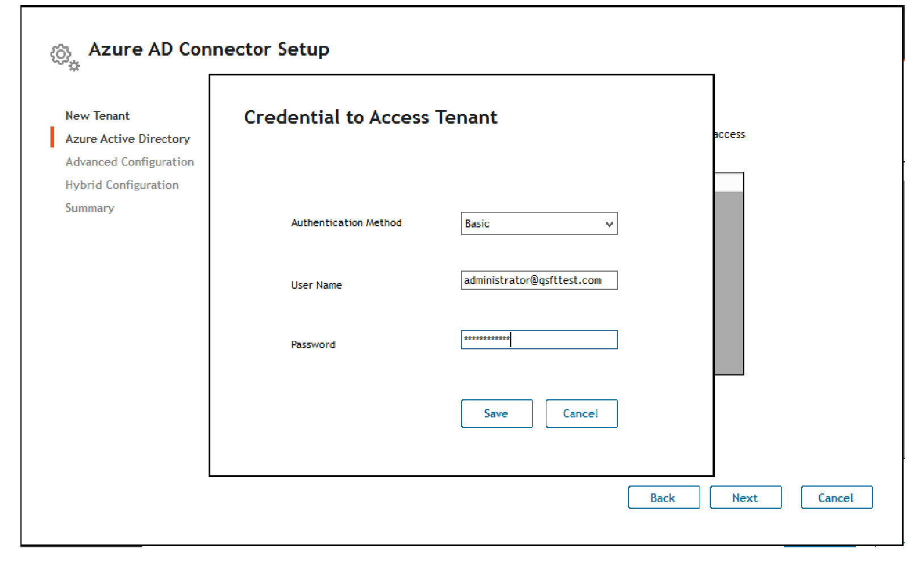Screen dimensions: 924x570
Task: Open the Hybrid Configuration step
Action: click(122, 185)
